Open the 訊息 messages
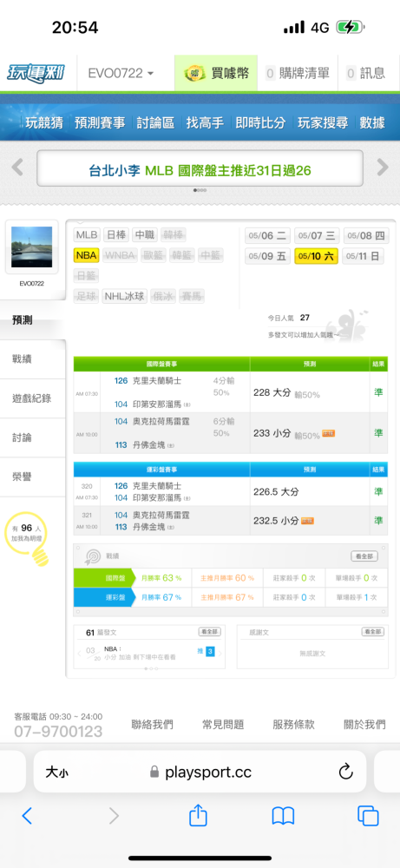The width and height of the screenshot is (400, 868). pyautogui.click(x=365, y=73)
